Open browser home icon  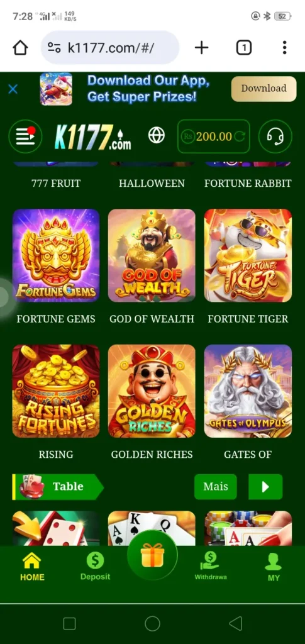point(20,48)
